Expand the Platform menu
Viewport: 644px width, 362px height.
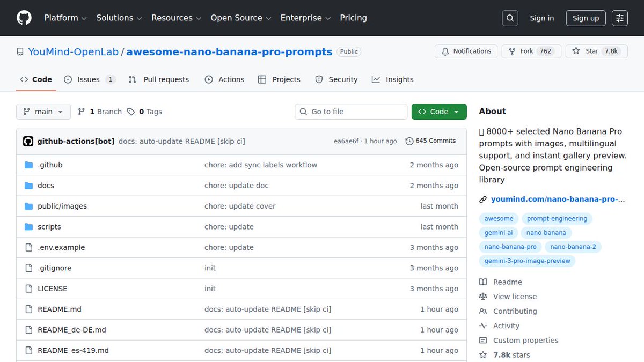click(65, 18)
